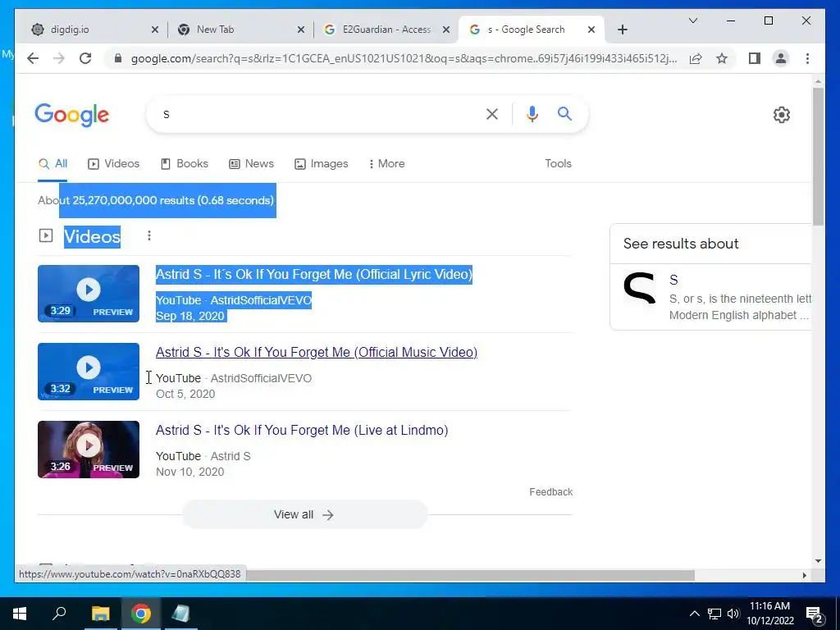Submit the search with the magnifier icon
This screenshot has height=630, width=840.
click(564, 113)
